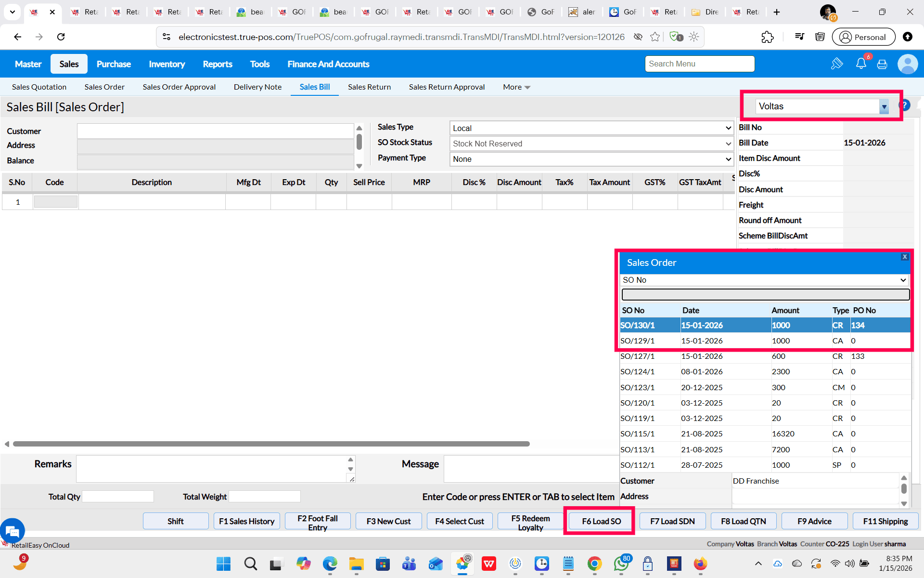Open WhatsApp from the taskbar

(621, 564)
